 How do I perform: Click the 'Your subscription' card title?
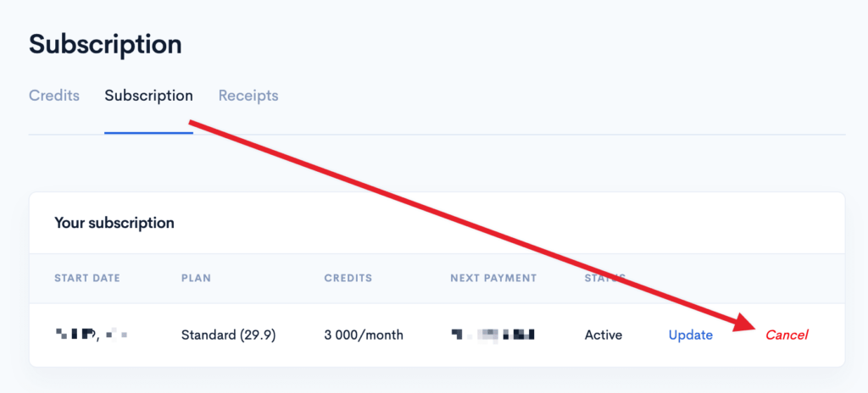coord(114,223)
